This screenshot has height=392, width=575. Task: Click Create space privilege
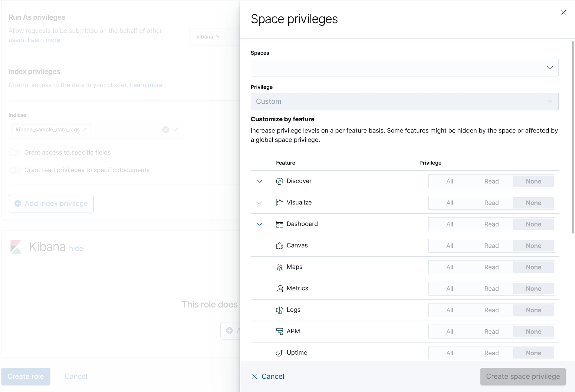[x=523, y=377]
